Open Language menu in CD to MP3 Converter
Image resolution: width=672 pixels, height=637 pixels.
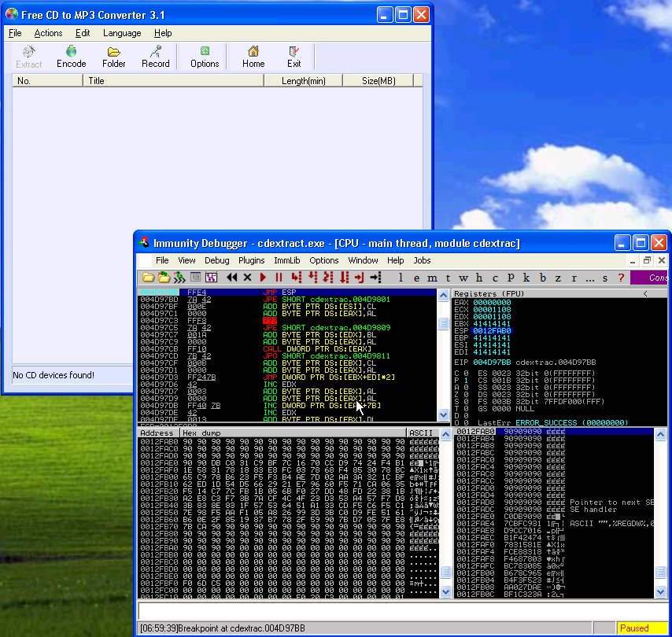click(x=122, y=33)
